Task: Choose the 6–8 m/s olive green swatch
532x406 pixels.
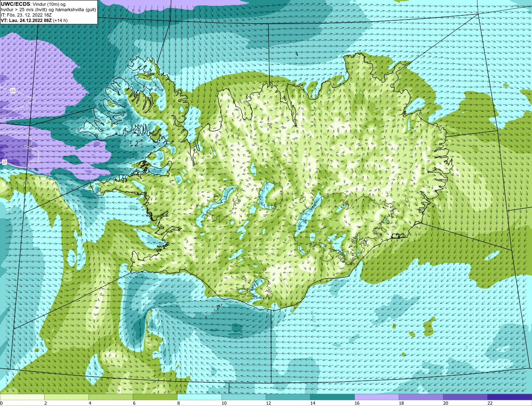Action: [155, 397]
